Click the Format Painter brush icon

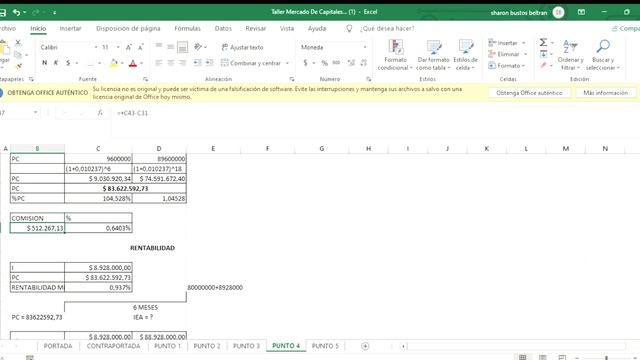[18, 66]
